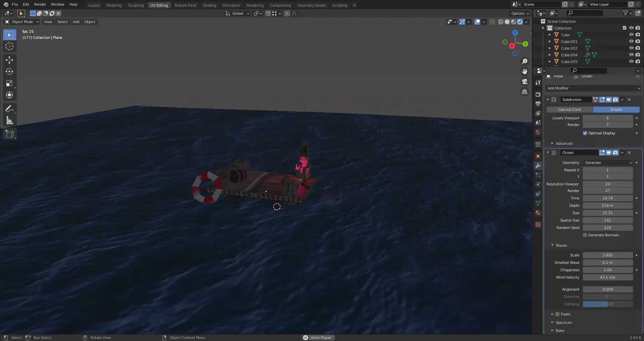Select the Select Box tool
The height and width of the screenshot is (341, 644).
(9, 35)
